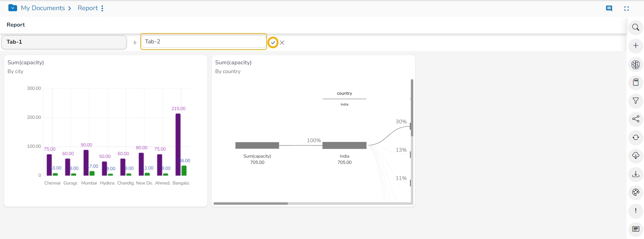Open the color palette theme icon
Viewport: 644px width, 239px height.
[636, 192]
